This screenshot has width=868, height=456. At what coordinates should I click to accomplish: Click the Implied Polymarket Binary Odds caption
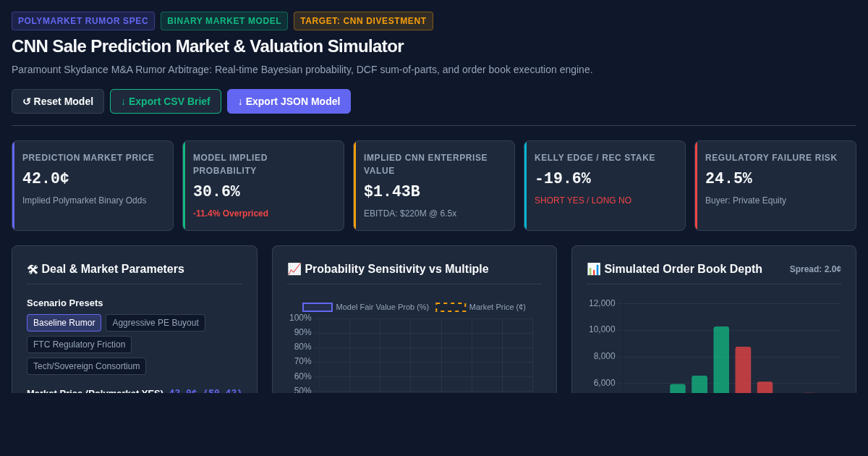point(85,200)
